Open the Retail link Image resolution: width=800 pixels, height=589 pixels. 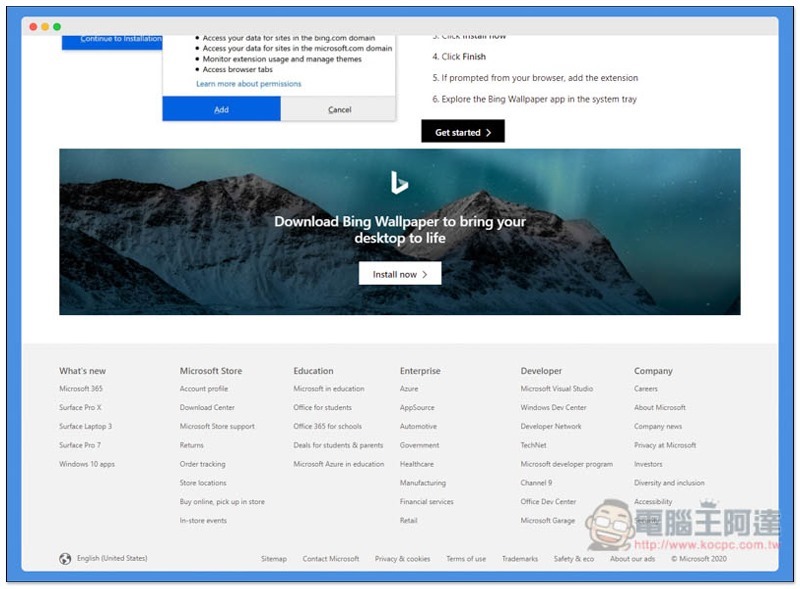[x=408, y=521]
